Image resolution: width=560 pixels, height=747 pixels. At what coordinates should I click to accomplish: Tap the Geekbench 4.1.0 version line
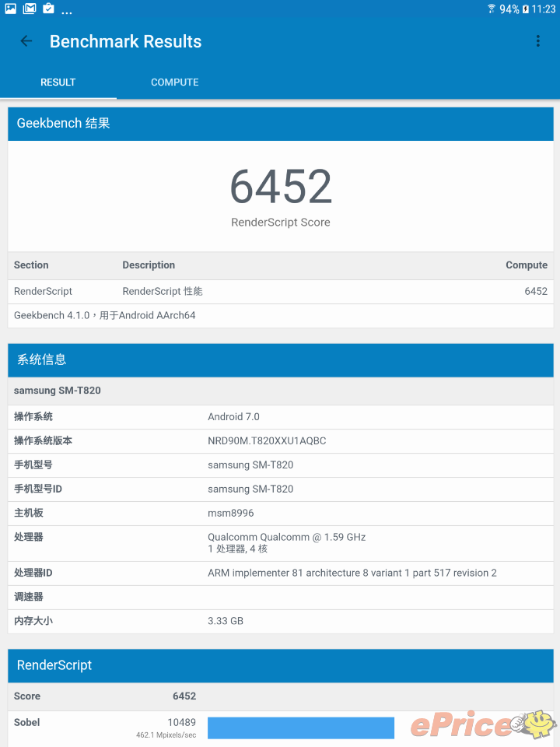click(x=105, y=315)
